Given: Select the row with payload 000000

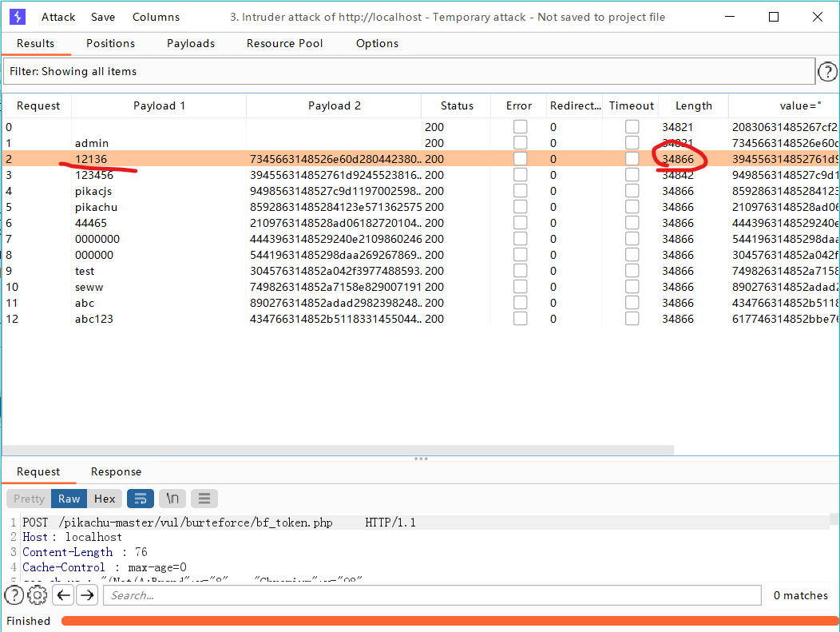Looking at the screenshot, I should (419, 255).
